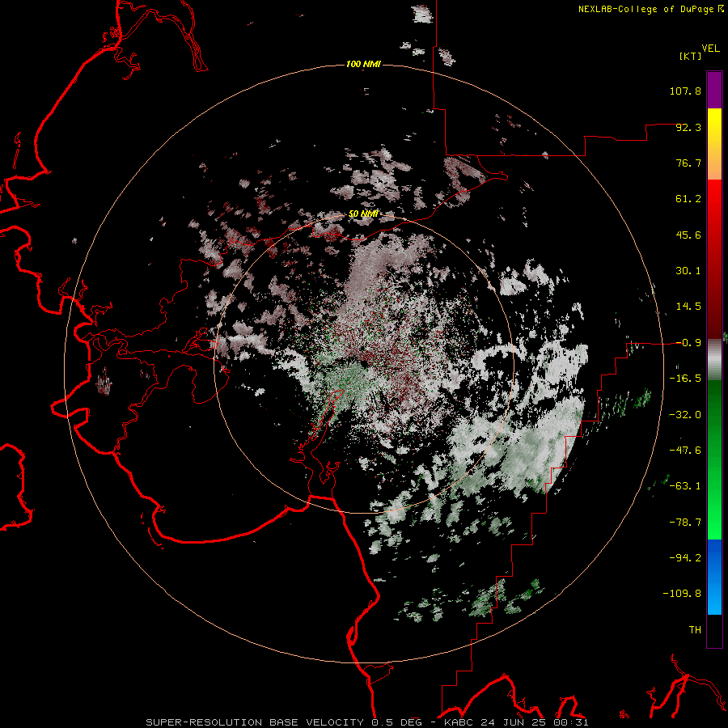This screenshot has height=728, width=728.
Task: Click the 14.5 velocity scale value
Action: pyautogui.click(x=688, y=307)
